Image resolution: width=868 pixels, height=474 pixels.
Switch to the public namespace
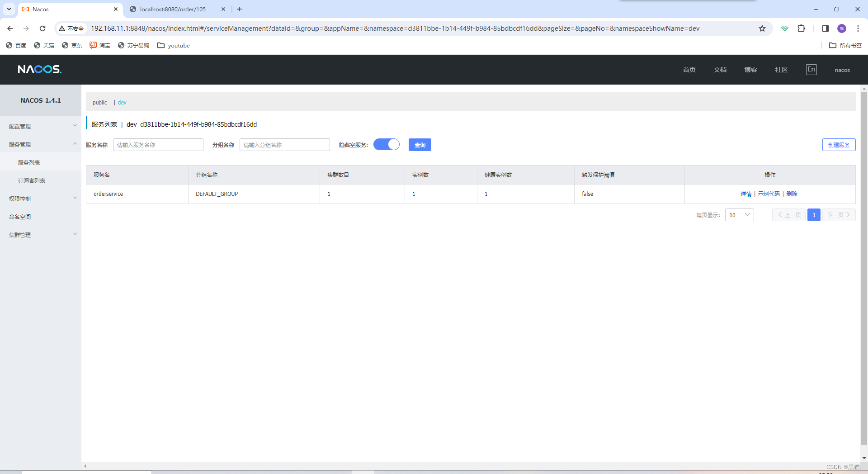[x=100, y=103]
